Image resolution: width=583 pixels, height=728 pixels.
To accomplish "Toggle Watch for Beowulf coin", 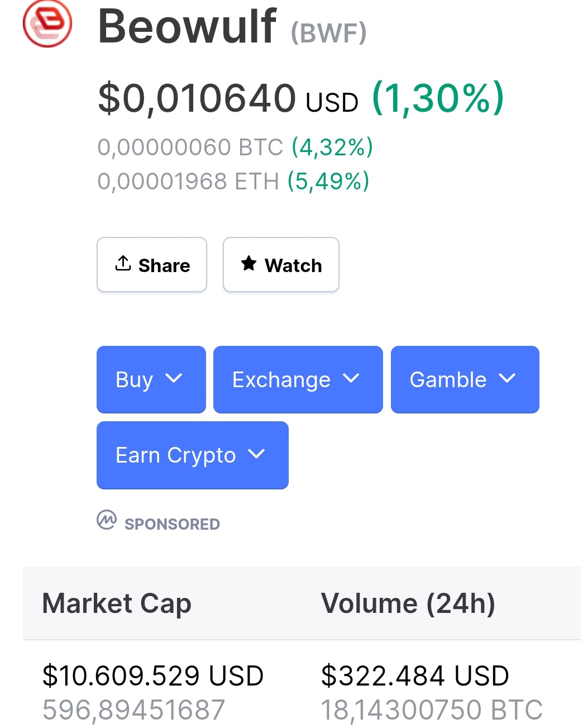I will (x=281, y=265).
